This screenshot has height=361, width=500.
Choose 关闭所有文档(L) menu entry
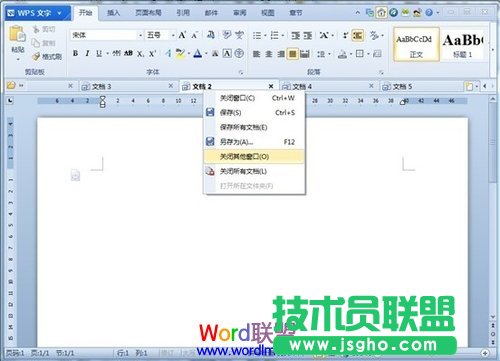point(254,171)
